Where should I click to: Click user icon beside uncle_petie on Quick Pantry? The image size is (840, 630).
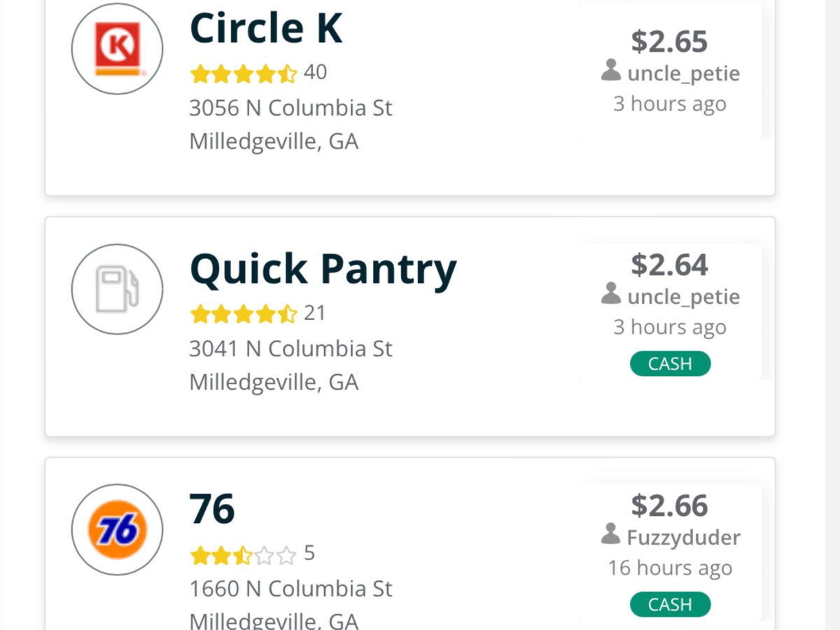(x=611, y=294)
